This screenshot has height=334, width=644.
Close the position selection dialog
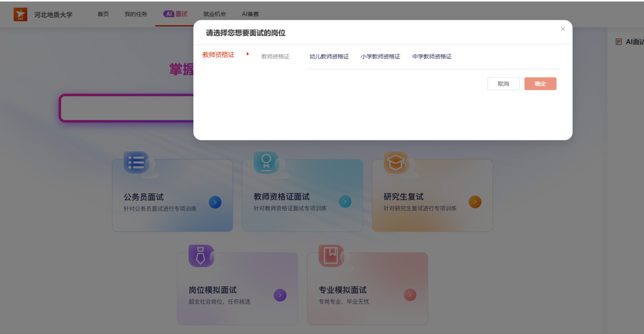[563, 29]
